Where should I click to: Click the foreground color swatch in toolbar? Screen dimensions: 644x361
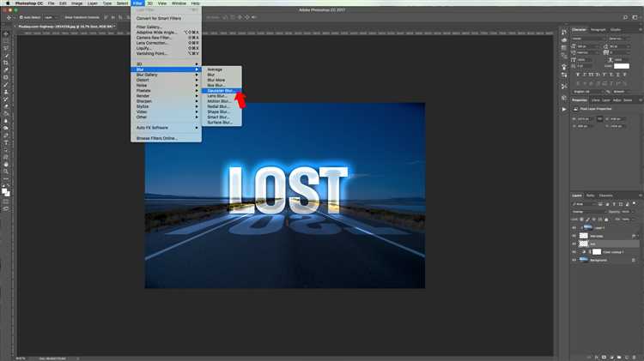(4, 190)
